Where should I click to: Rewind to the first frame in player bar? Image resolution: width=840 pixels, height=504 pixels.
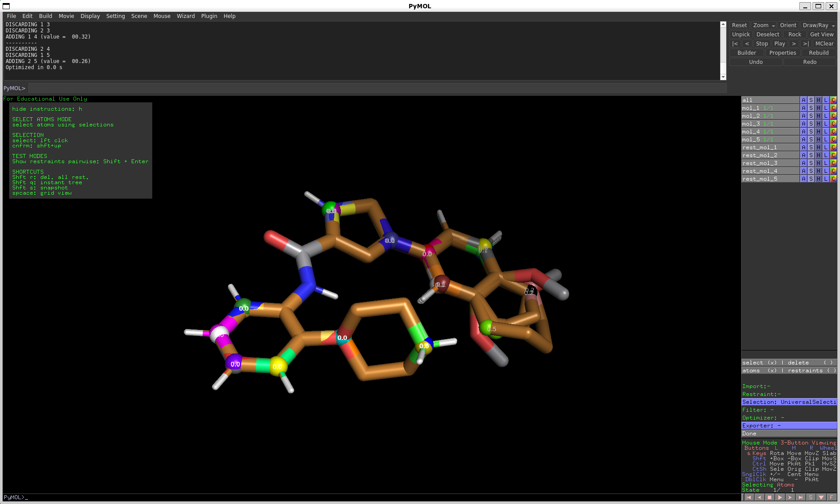click(x=749, y=497)
